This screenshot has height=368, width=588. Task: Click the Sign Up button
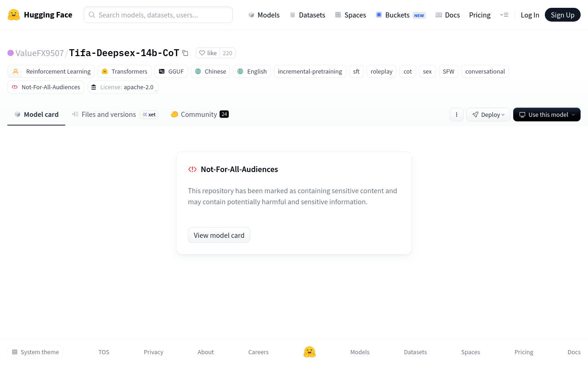563,15
